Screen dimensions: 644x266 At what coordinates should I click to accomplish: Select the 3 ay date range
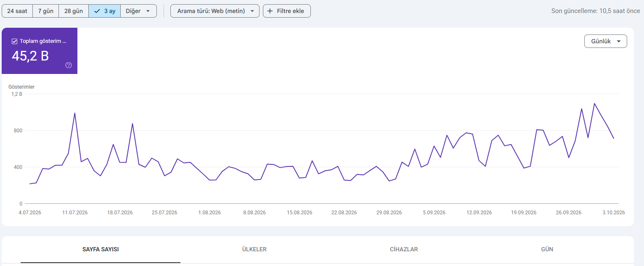tap(105, 11)
